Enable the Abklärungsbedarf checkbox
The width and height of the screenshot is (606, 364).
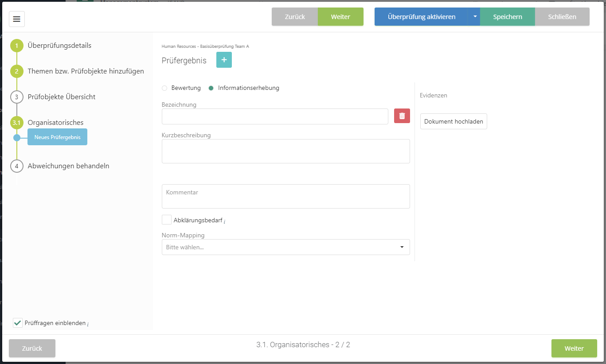click(x=167, y=220)
